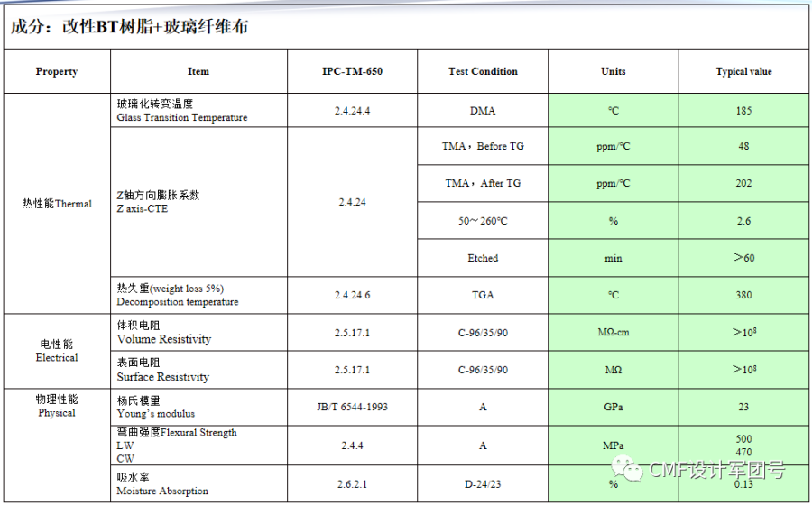Select the Young's modulus item cell
812x505 pixels.
[198, 407]
